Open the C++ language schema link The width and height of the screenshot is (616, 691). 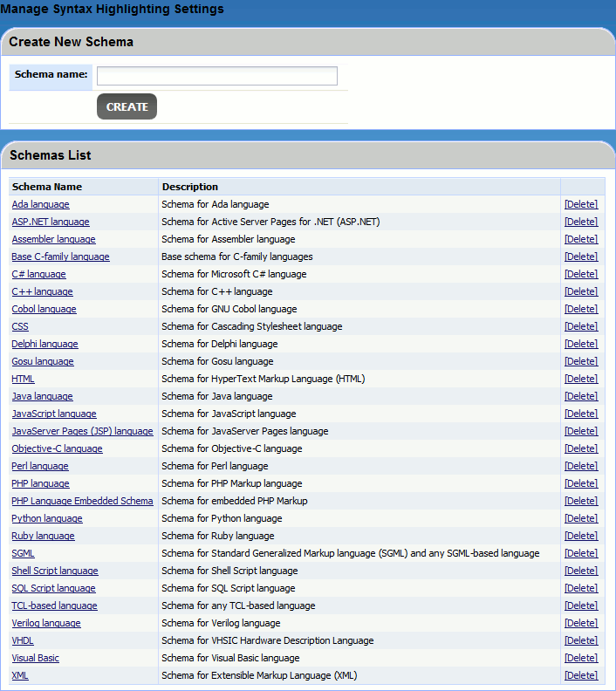(42, 291)
